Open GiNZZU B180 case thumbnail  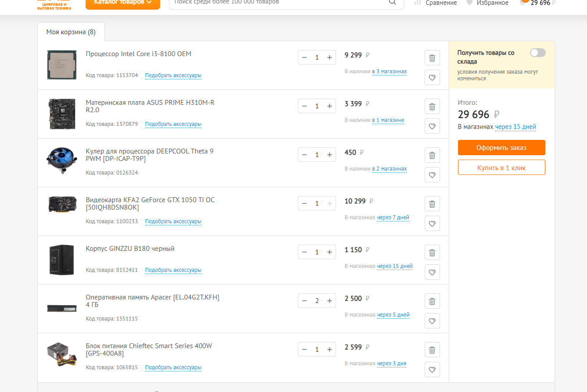[x=62, y=260]
